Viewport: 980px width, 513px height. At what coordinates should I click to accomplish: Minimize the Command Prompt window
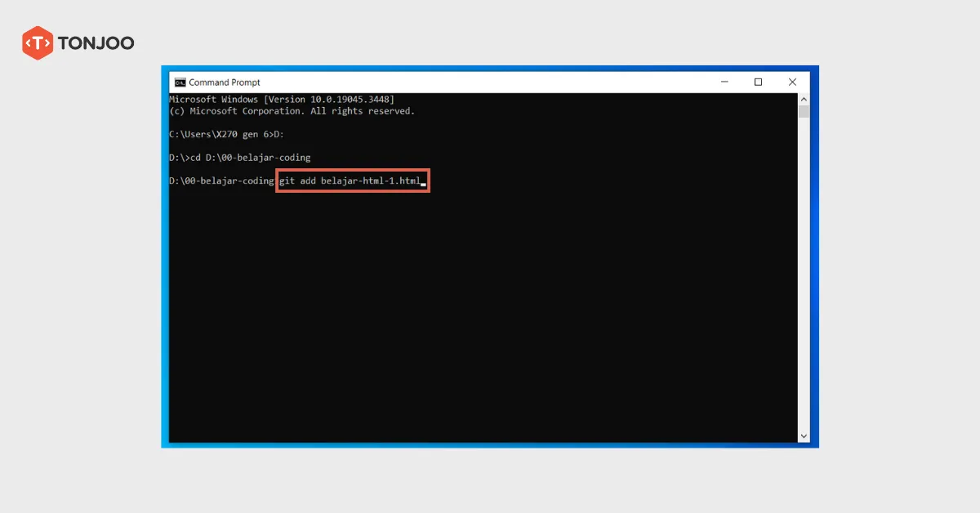coord(724,83)
